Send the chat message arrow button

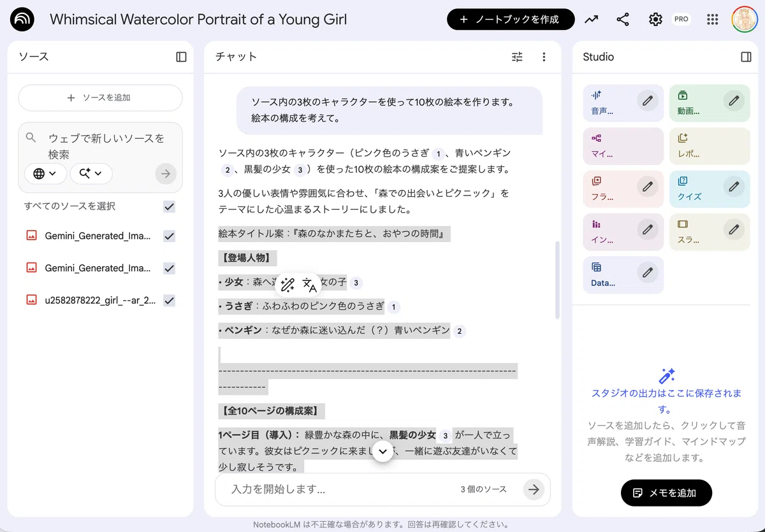click(534, 489)
